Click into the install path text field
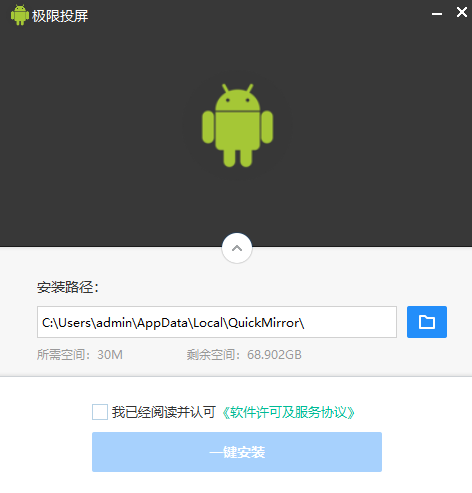 [217, 322]
